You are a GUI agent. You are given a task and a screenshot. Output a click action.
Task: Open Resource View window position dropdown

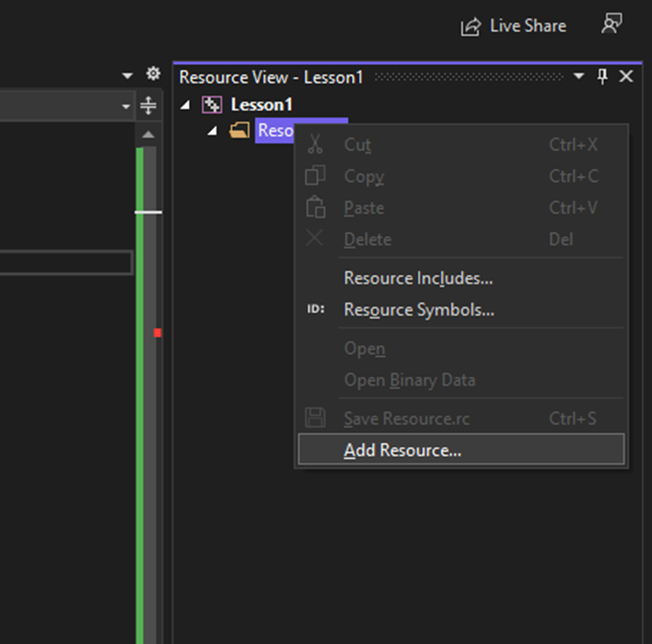[580, 77]
